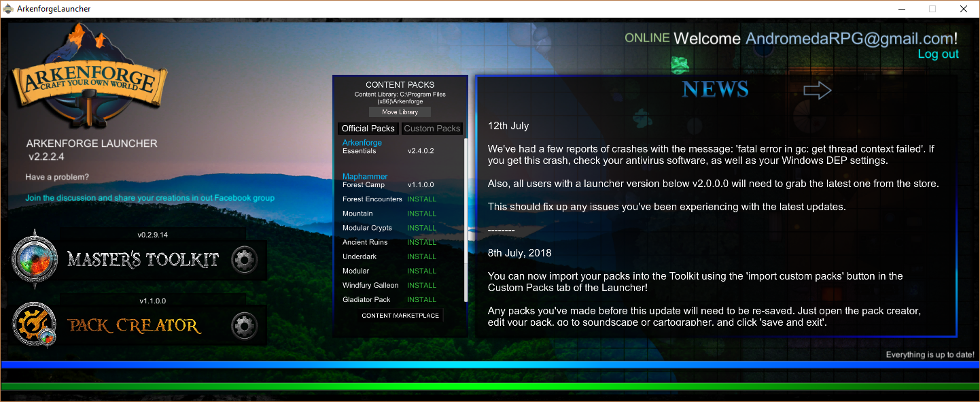Open Master's Toolkit settings gear
Viewport: 980px width, 402px height.
244,259
